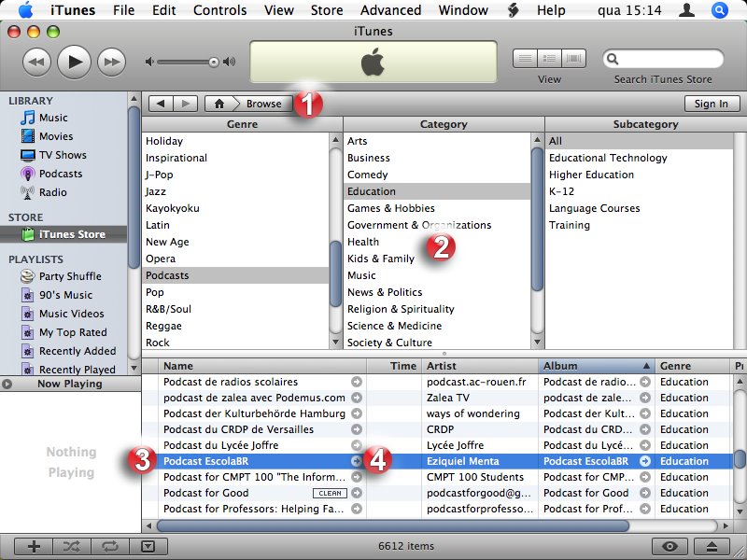Open arrow link for Podcast EscolaBR name
The width and height of the screenshot is (747, 560).
click(x=357, y=461)
